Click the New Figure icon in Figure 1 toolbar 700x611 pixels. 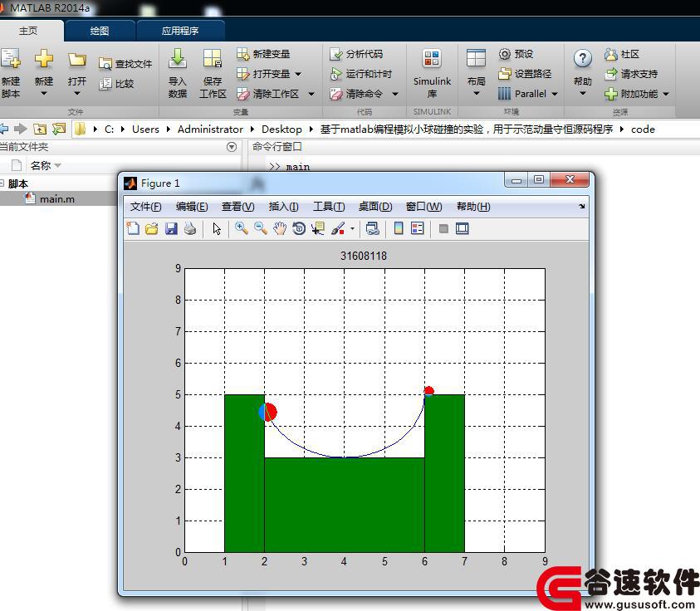pos(133,228)
